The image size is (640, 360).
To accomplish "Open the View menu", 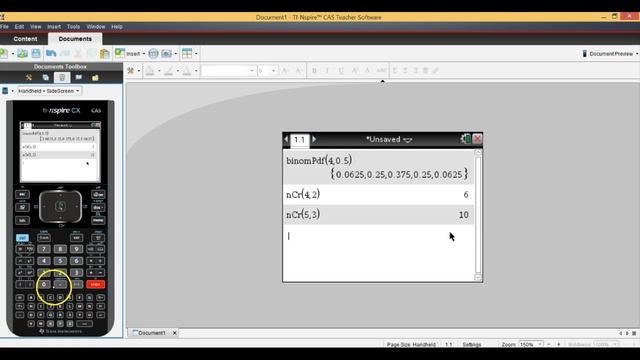I will (36, 27).
